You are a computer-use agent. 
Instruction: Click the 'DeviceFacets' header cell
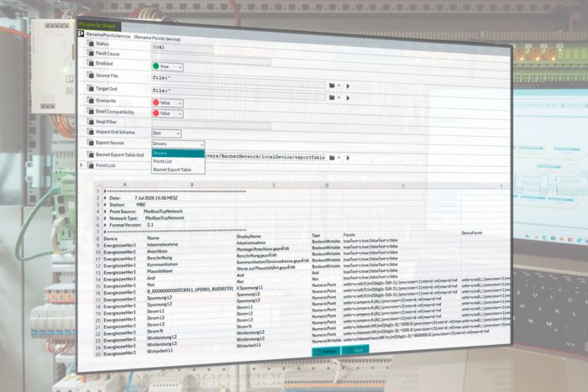coord(472,233)
